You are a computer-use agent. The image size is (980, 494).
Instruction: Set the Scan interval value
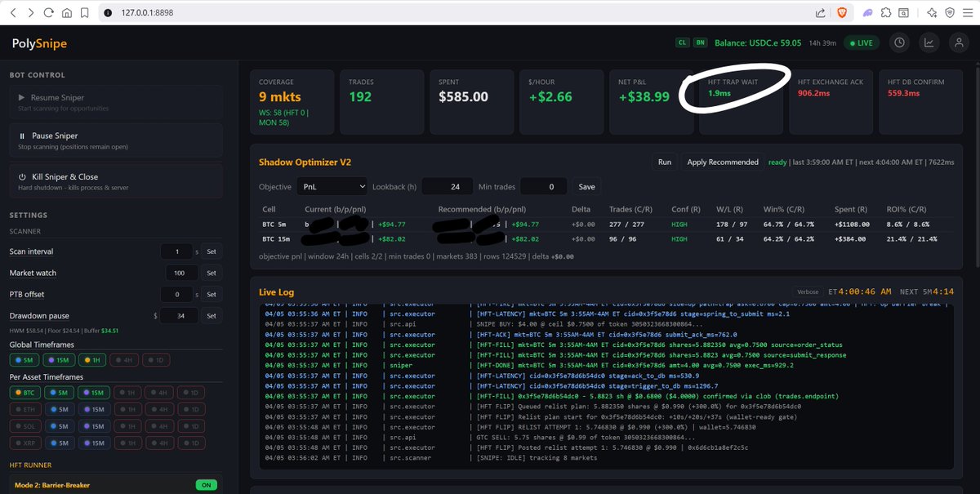click(x=211, y=251)
